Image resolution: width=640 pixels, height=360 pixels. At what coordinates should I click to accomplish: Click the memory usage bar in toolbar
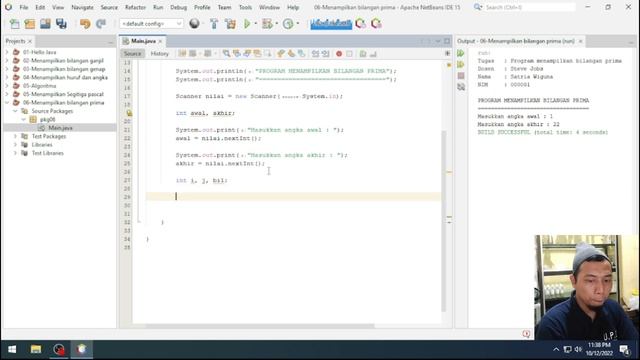pyautogui.click(x=331, y=24)
